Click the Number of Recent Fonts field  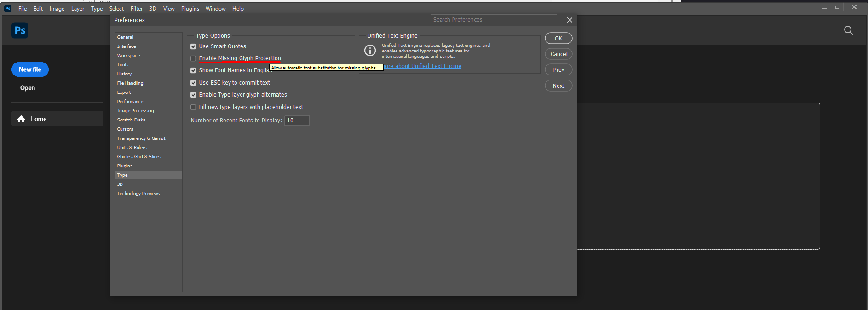click(x=297, y=121)
